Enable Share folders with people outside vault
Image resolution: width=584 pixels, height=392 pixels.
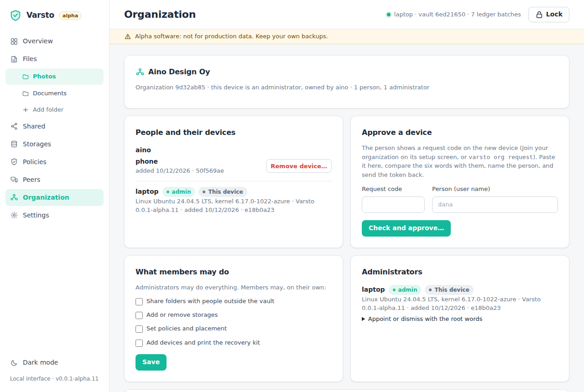[139, 302]
